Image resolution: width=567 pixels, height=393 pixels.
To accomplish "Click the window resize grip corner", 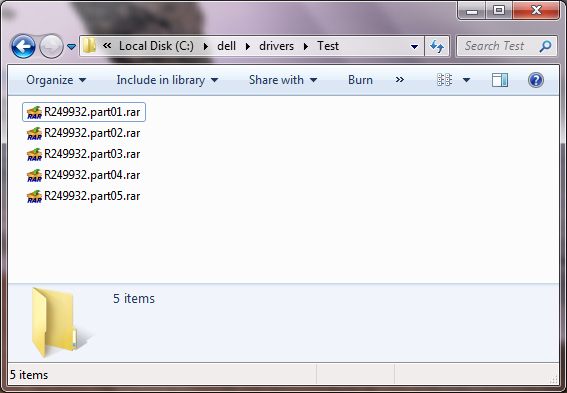I will click(554, 379).
